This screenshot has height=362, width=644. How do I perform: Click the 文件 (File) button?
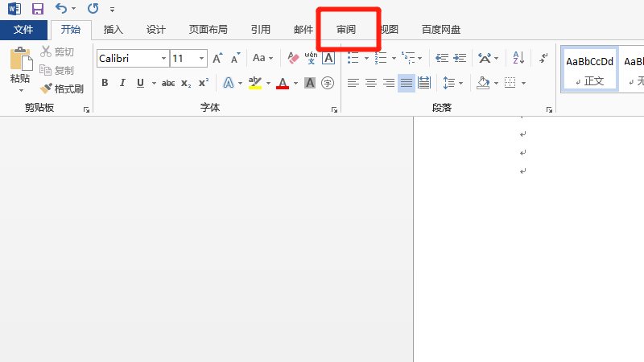[23, 30]
